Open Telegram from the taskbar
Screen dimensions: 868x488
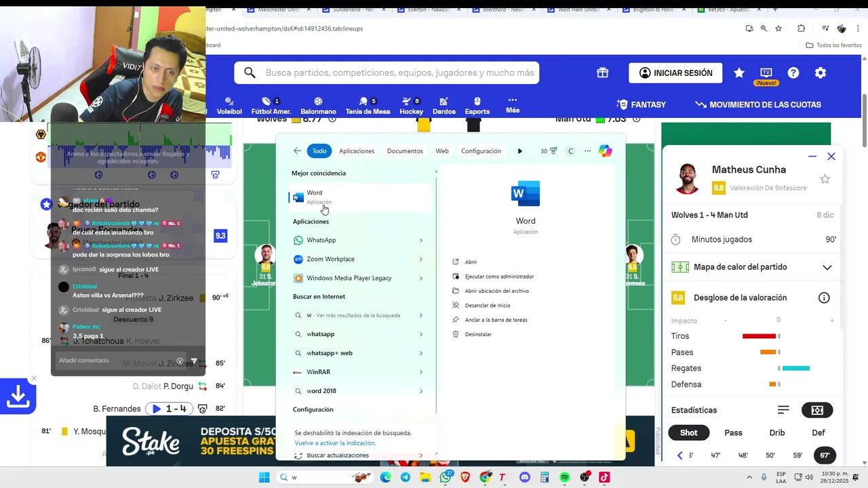point(405,477)
